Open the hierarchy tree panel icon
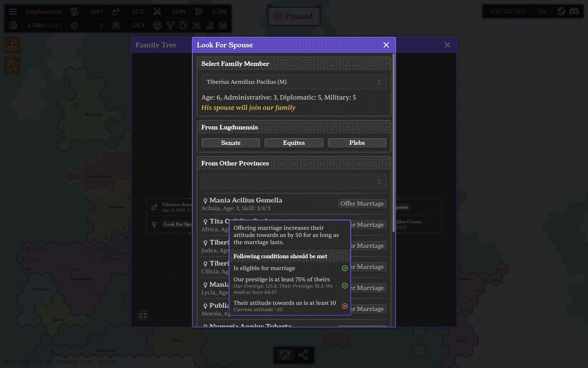 [x=170, y=25]
